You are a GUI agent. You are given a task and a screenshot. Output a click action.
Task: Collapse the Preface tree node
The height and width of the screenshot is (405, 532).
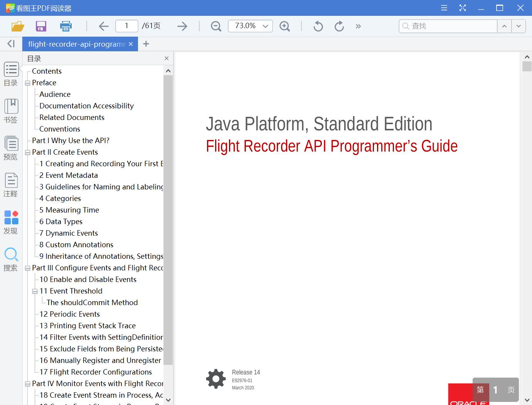27,83
